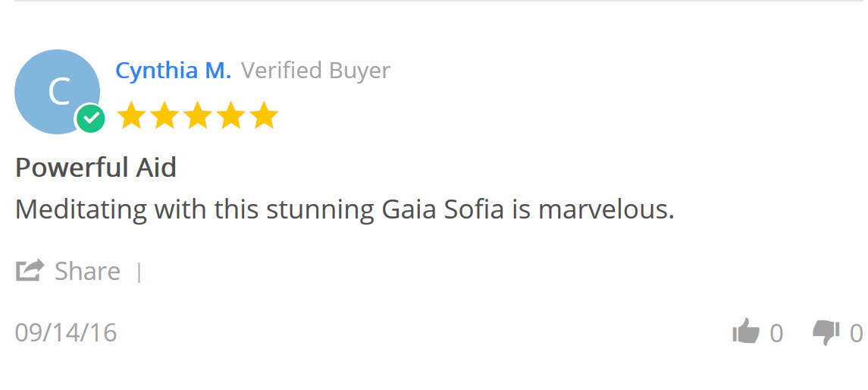
Task: Click the first gold star
Action: [131, 115]
